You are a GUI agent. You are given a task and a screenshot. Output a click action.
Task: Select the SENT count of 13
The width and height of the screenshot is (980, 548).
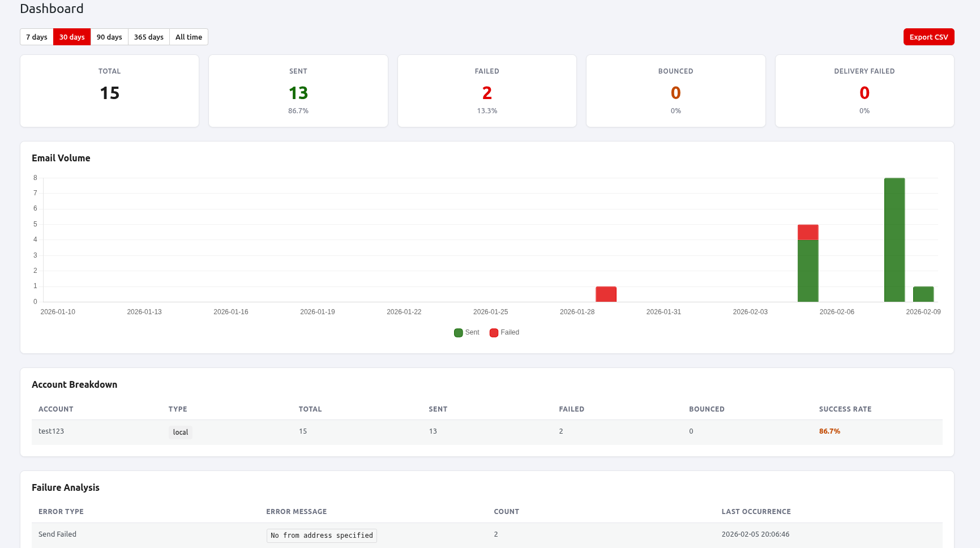[298, 92]
